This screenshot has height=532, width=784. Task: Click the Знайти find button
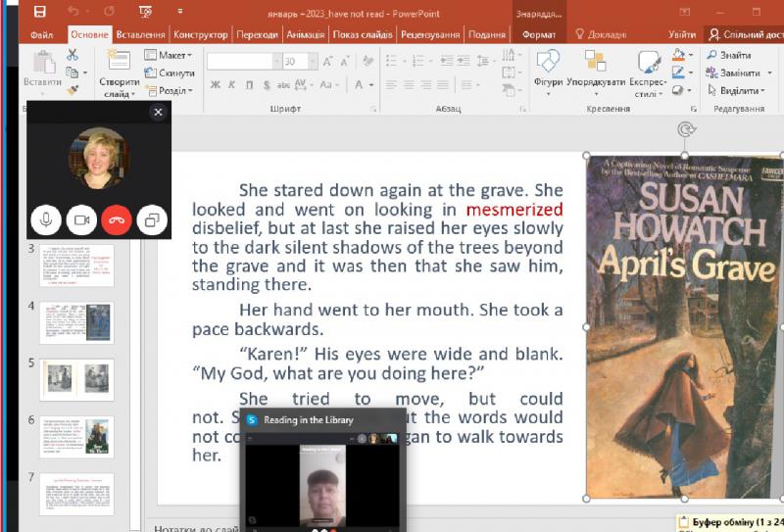click(x=729, y=55)
